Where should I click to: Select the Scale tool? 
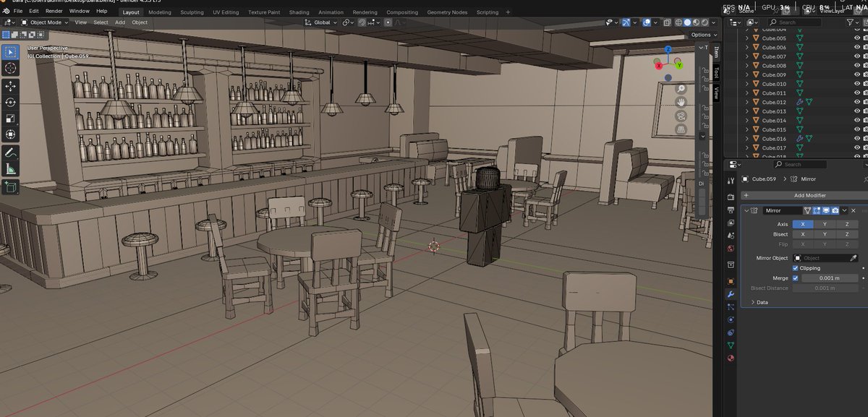[x=11, y=118]
